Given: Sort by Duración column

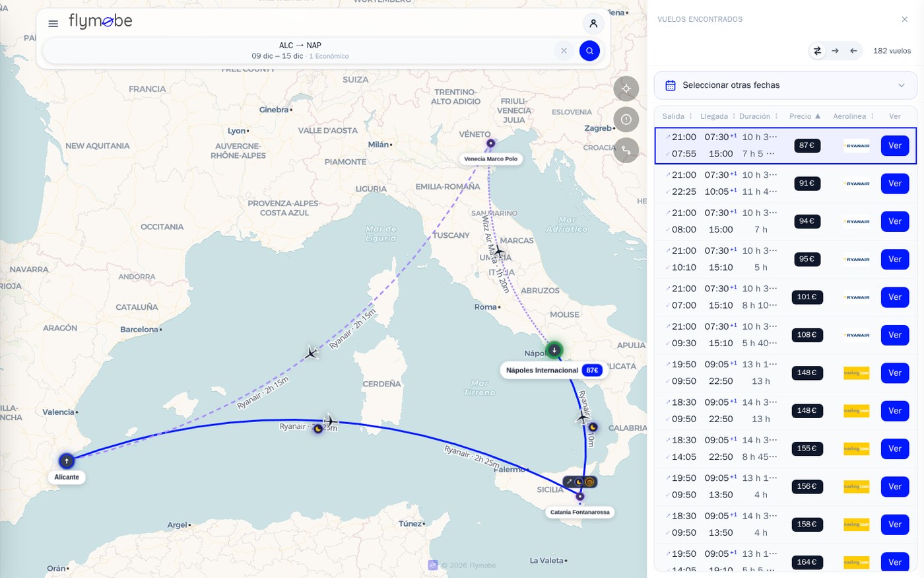Looking at the screenshot, I should tap(759, 116).
